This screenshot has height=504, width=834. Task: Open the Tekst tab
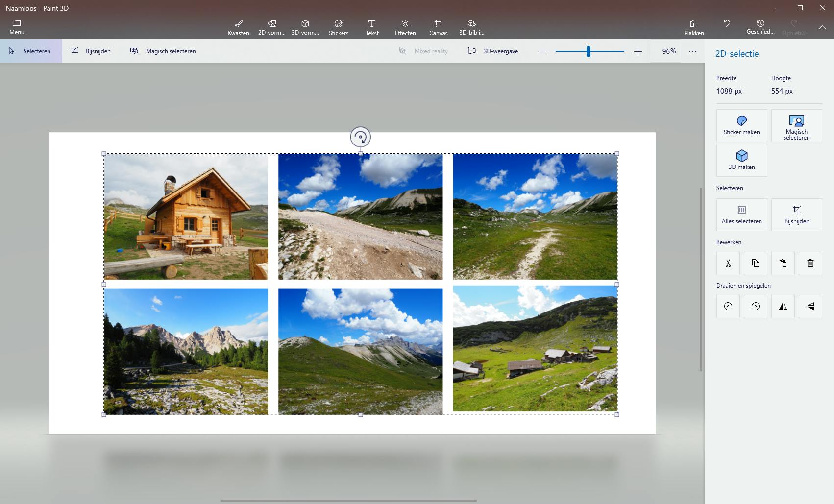point(371,27)
